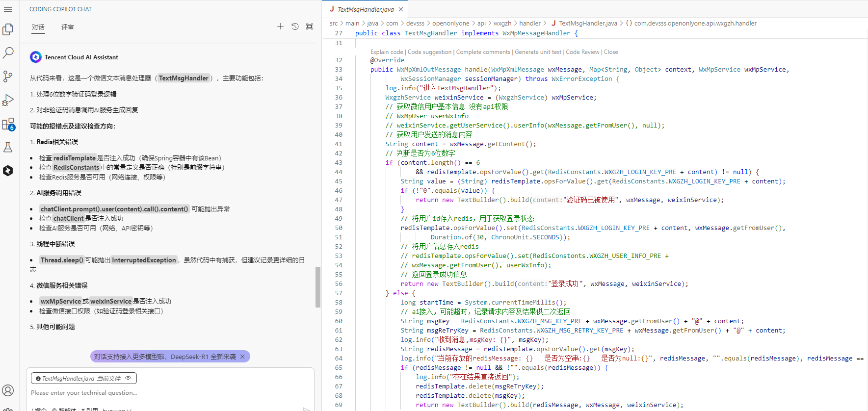Screen dimensions: 868x411
Task: Open the Run and Debug view
Action: (8, 100)
